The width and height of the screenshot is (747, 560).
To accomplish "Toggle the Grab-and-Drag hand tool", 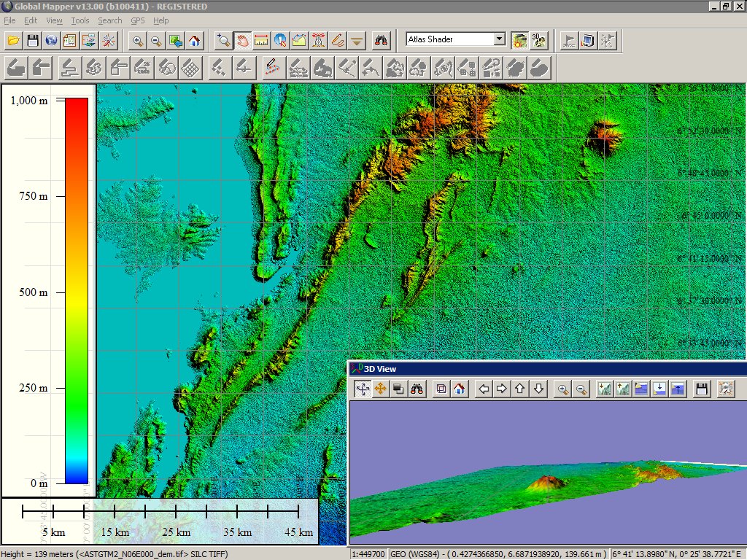I will (x=243, y=40).
